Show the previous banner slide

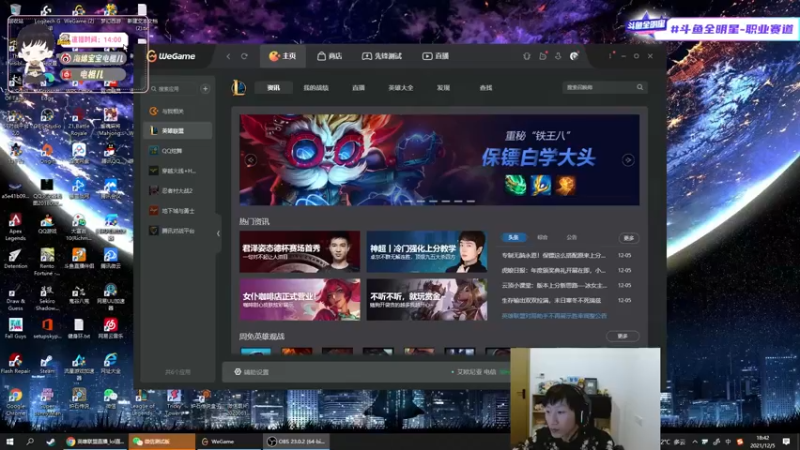pos(251,160)
